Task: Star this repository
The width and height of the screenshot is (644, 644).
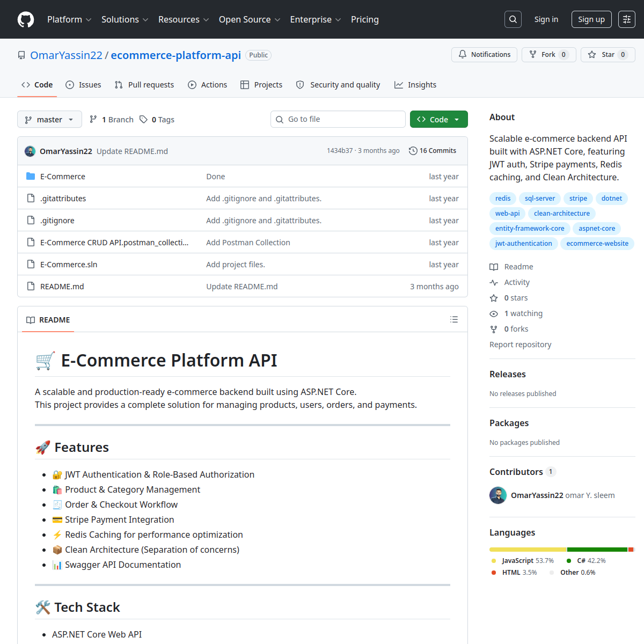Action: coord(608,55)
